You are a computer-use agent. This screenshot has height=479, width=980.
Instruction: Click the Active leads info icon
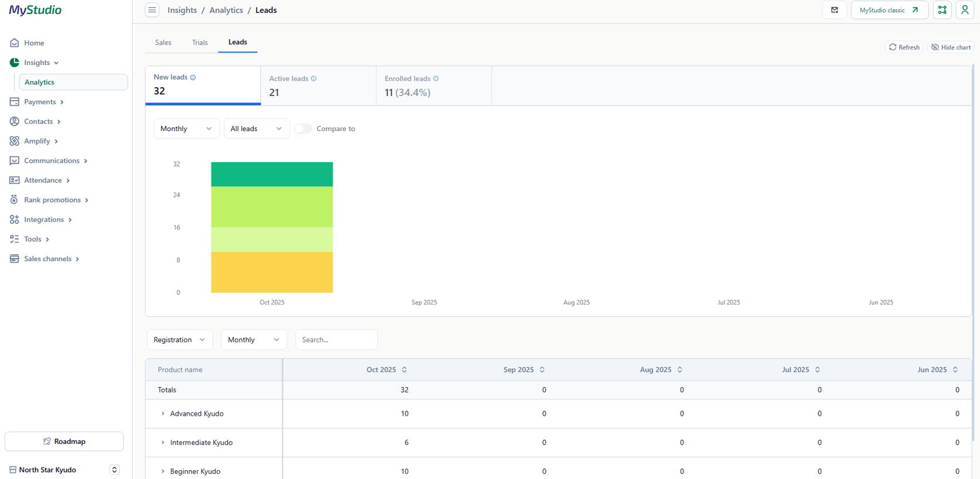coord(314,78)
